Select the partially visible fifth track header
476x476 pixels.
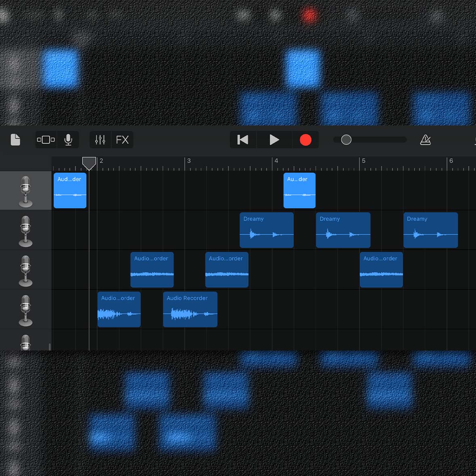click(x=25, y=340)
